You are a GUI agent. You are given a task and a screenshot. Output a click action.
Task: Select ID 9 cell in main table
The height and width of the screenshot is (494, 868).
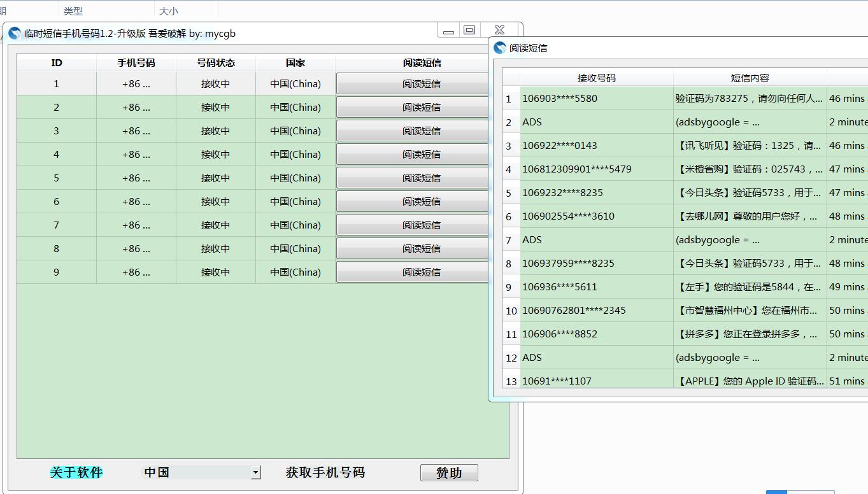(x=57, y=272)
